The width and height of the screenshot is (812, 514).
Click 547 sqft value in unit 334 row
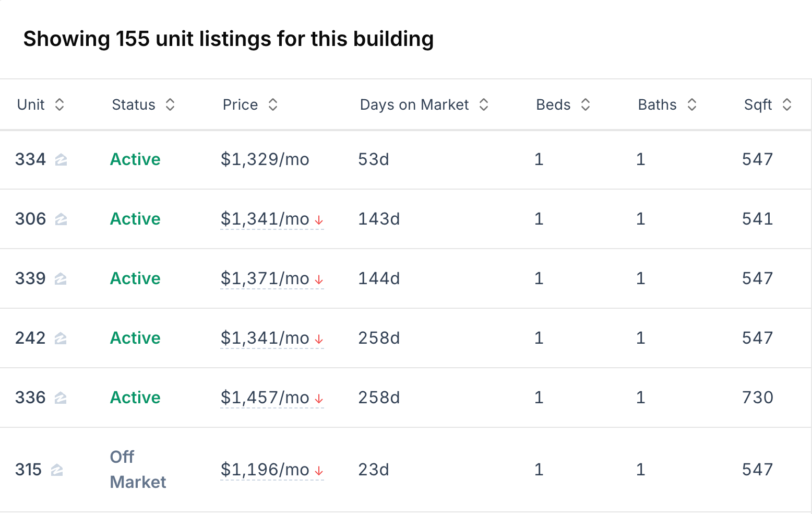pyautogui.click(x=758, y=159)
